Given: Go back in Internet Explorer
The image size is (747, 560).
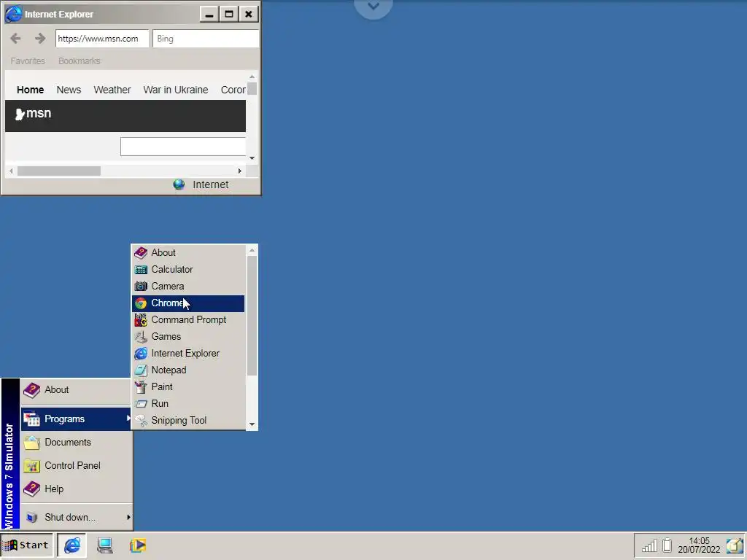Looking at the screenshot, I should coord(16,39).
